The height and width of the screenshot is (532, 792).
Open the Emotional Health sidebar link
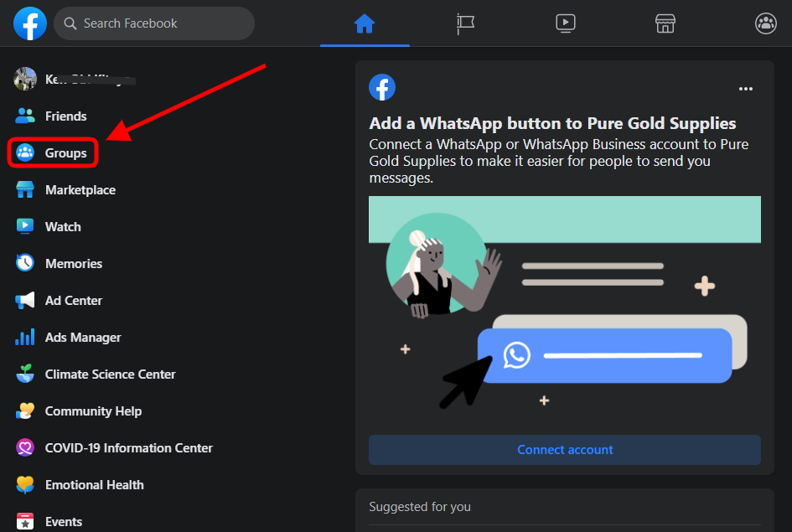point(95,484)
